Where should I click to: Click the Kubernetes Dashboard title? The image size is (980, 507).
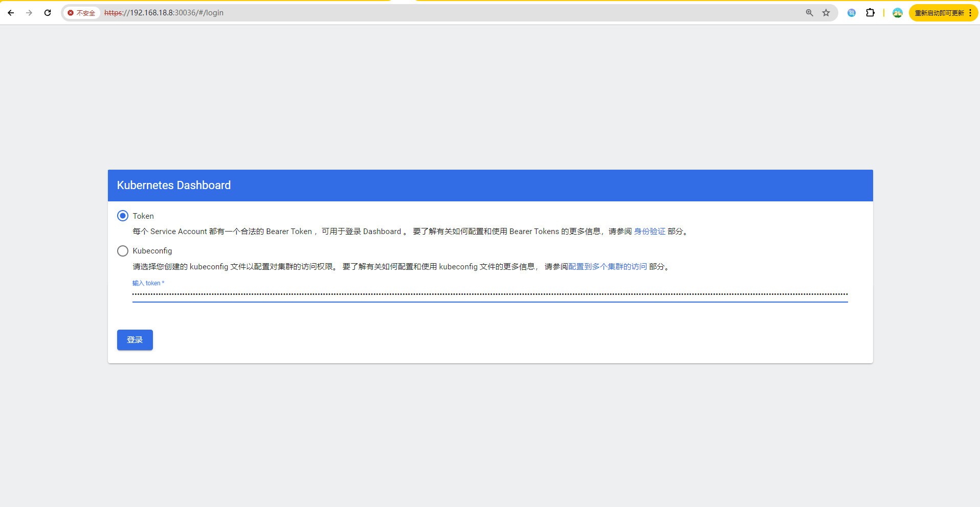pyautogui.click(x=174, y=186)
